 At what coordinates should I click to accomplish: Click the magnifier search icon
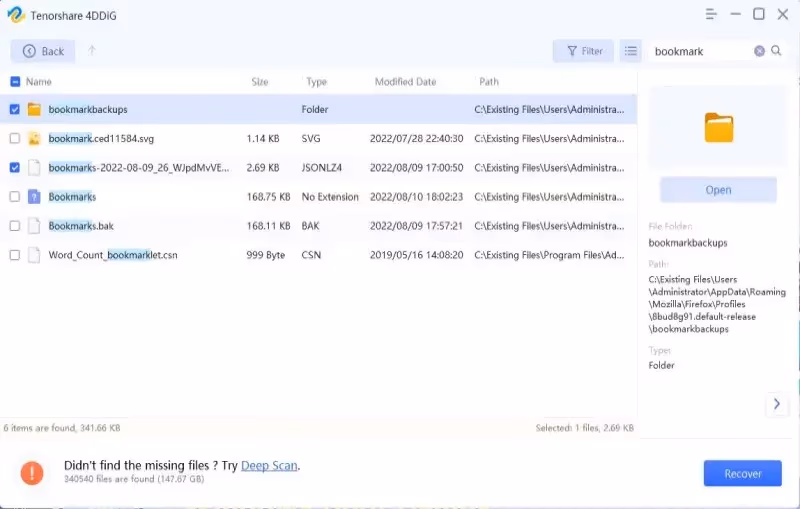tap(776, 51)
